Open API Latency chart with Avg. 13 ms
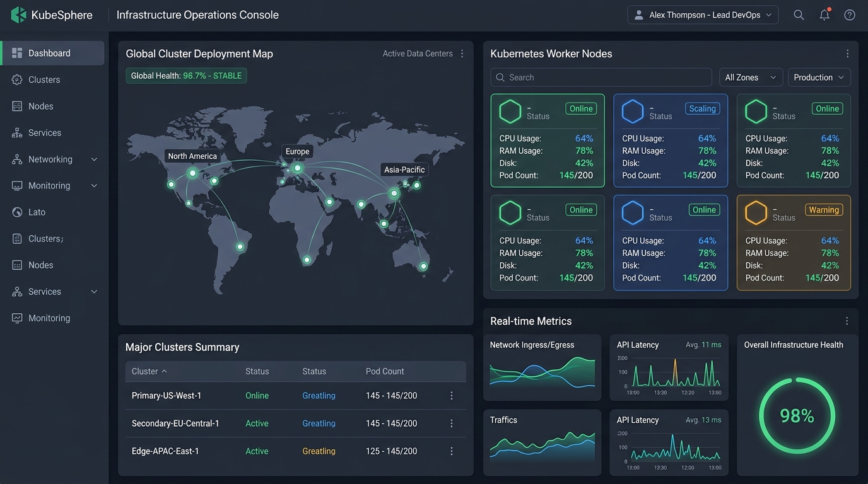Viewport: 868px width, 484px height. 669,442
